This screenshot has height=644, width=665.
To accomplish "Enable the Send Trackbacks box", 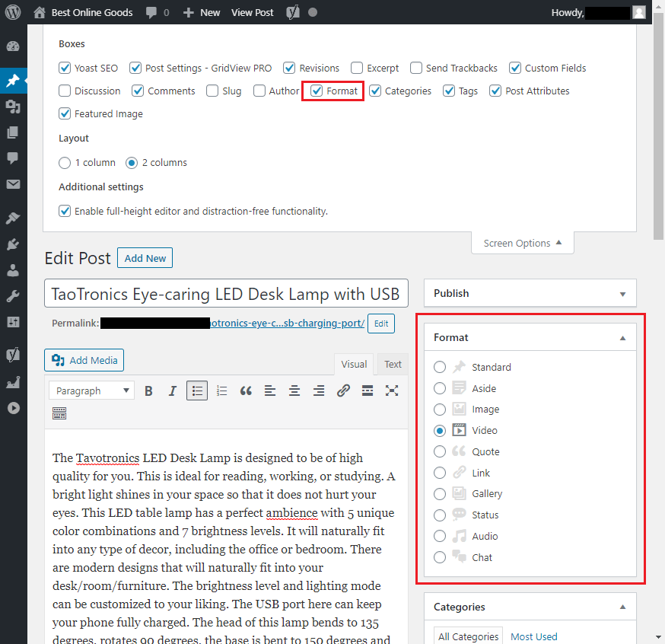I will tap(416, 68).
